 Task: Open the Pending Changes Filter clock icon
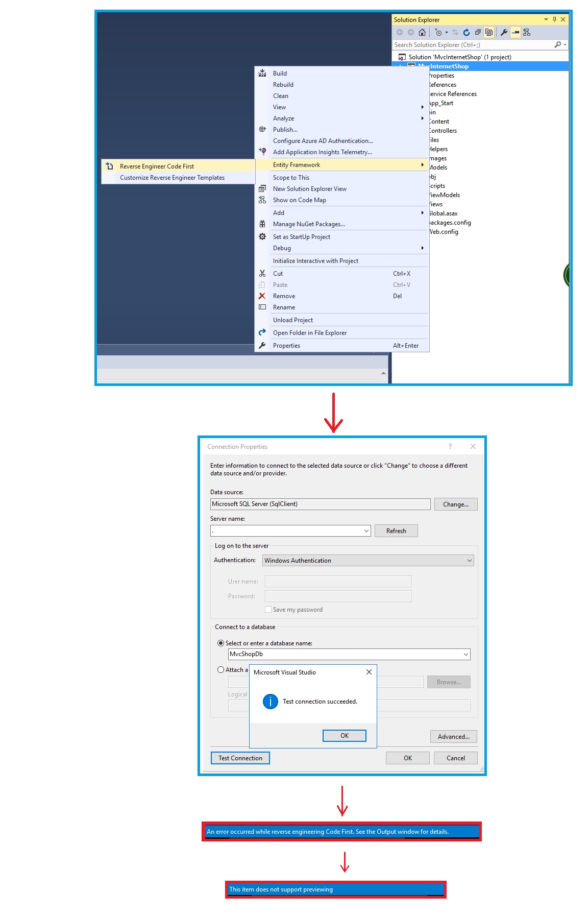(438, 32)
